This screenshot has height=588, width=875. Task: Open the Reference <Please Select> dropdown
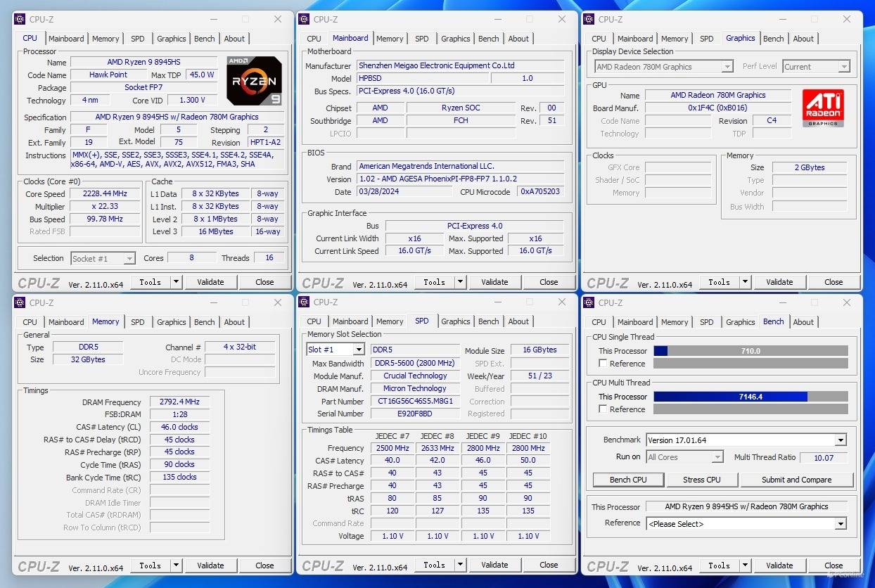[840, 524]
